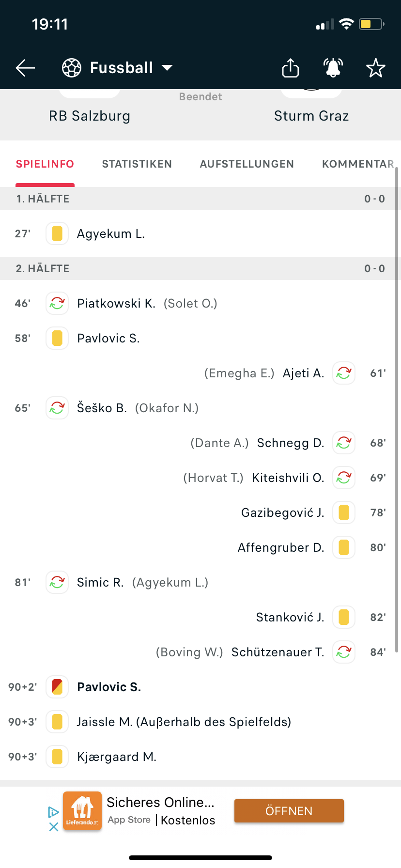The width and height of the screenshot is (401, 868).
Task: Open the Kommentar tab
Action: point(358,164)
